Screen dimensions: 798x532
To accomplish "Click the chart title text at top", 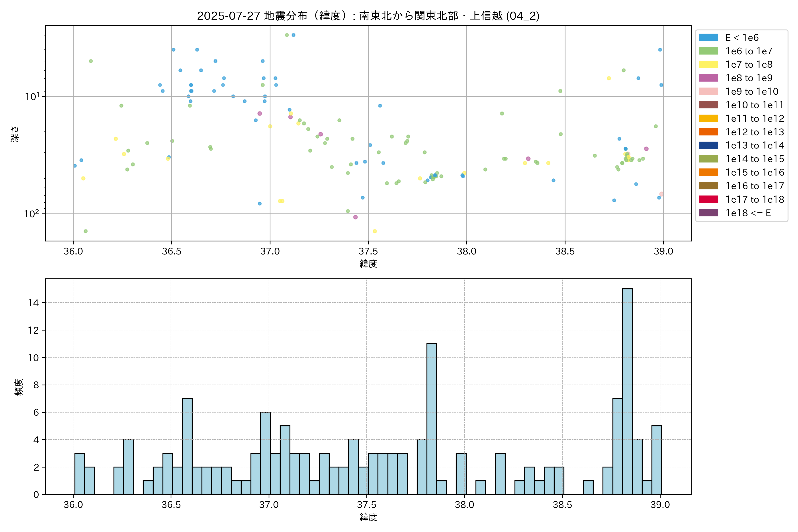I will [x=368, y=16].
